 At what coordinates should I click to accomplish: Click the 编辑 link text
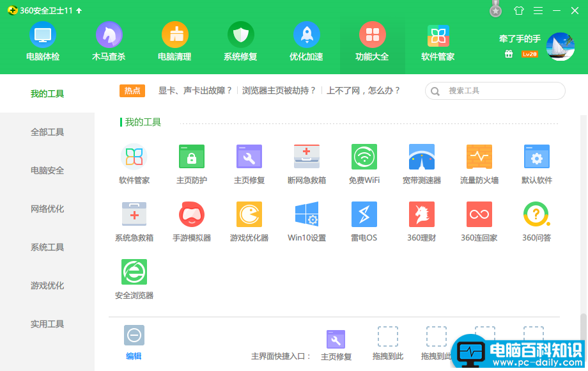pos(134,356)
